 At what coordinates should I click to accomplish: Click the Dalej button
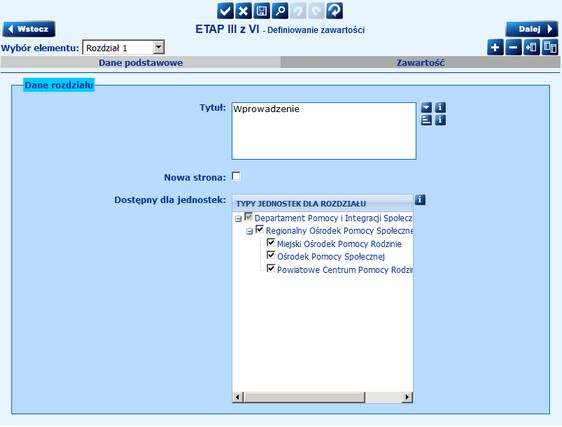(x=532, y=29)
